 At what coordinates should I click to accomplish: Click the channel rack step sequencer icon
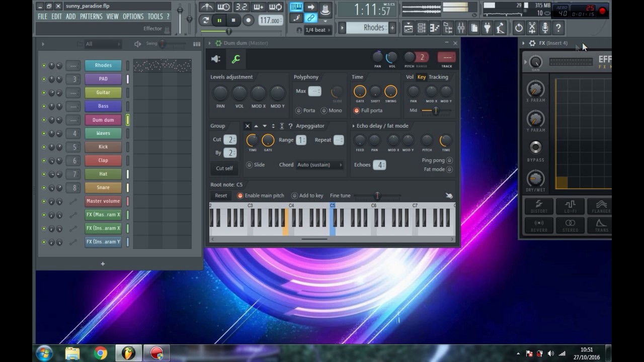click(197, 44)
